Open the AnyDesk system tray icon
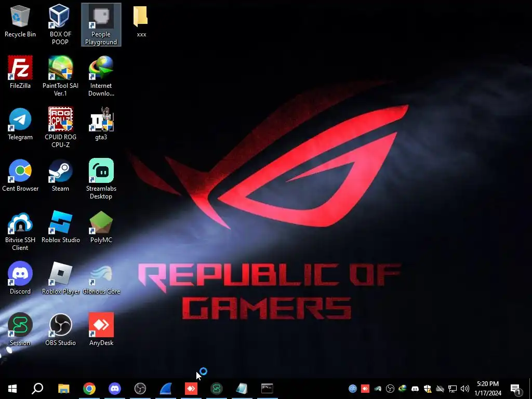Image resolution: width=532 pixels, height=399 pixels. pos(365,389)
